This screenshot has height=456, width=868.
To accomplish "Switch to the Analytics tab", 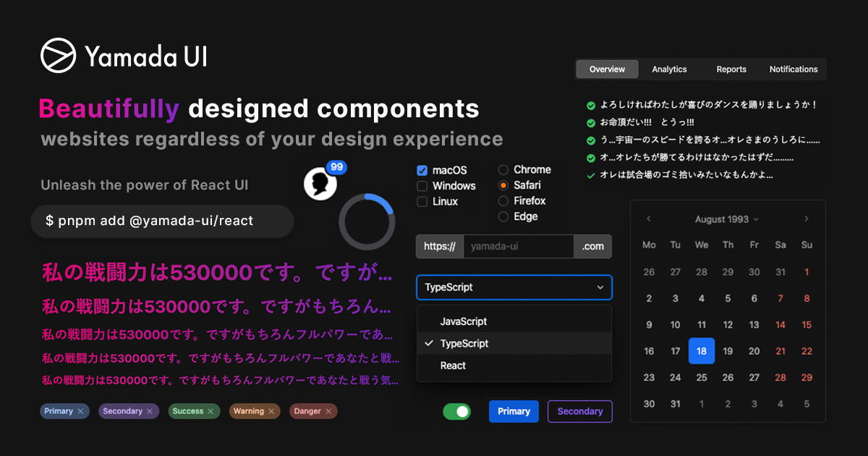I will (x=669, y=69).
